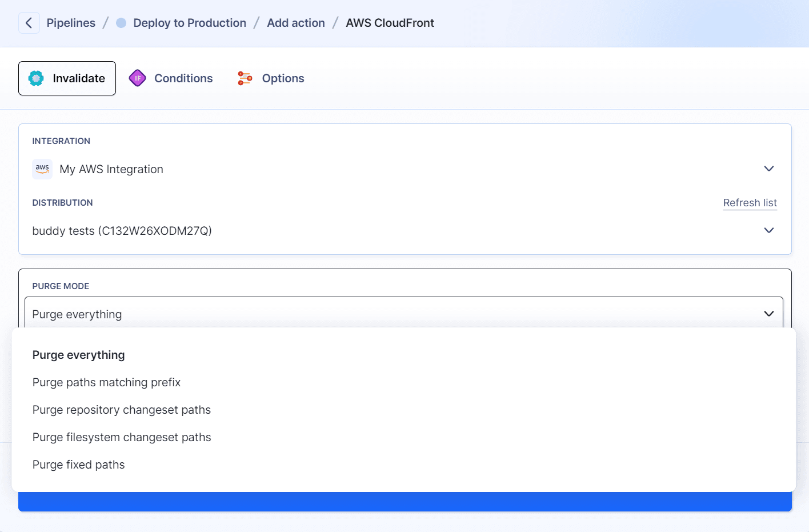Navigate back via the Pipelines breadcrumb
This screenshot has width=809, height=532.
pos(71,22)
